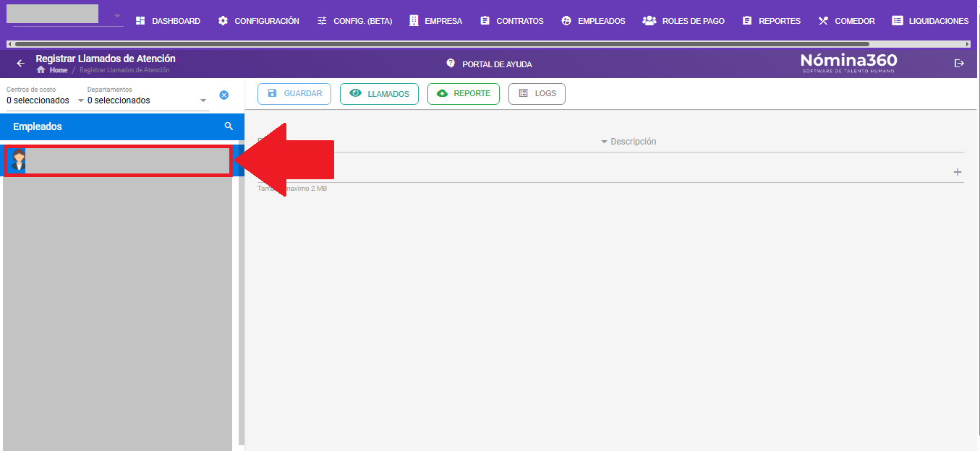Click the Empresa building icon
The image size is (980, 451).
(414, 21)
